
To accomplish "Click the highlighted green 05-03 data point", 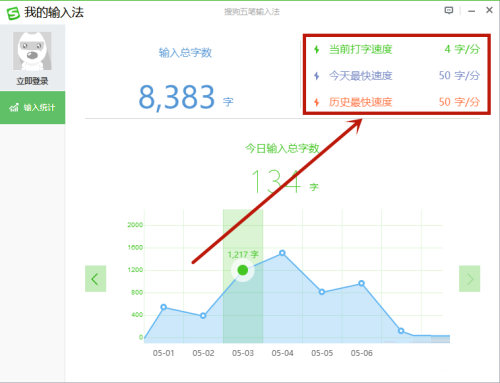I will click(x=243, y=270).
